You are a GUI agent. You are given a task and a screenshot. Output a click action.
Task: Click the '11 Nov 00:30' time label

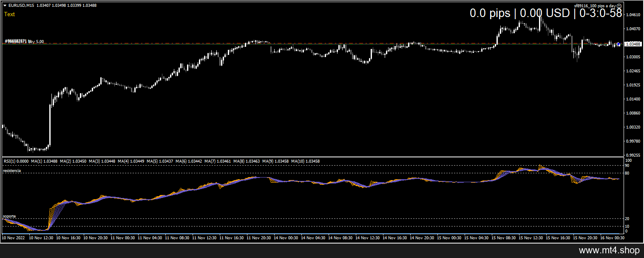[122, 238]
